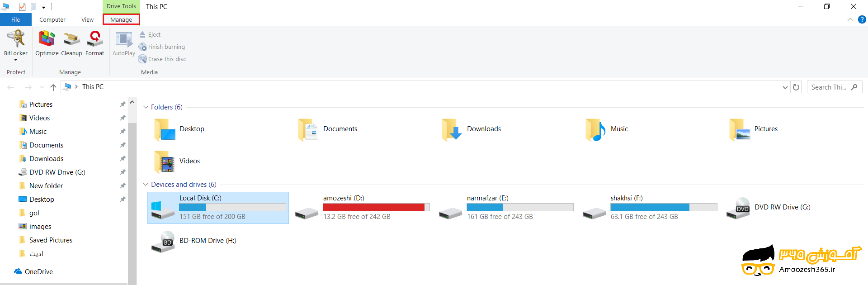Click the navigation pane scroll up arrow
868x285 pixels.
pyautogui.click(x=132, y=102)
